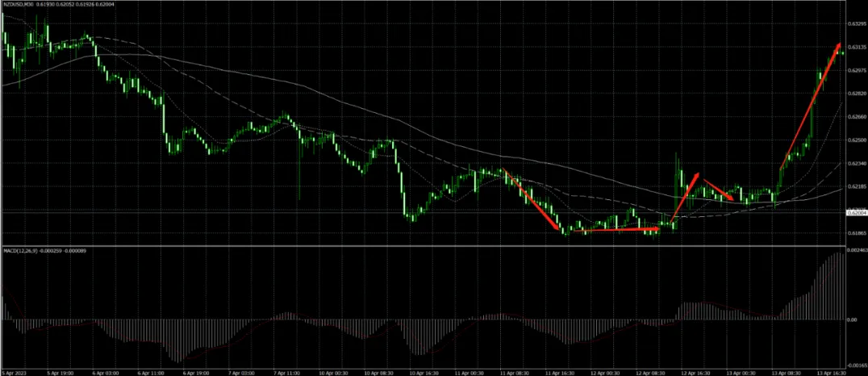Screen dimensions: 868x376
Task: Click the 5 Apr 2023 date label
Action: coord(13,373)
